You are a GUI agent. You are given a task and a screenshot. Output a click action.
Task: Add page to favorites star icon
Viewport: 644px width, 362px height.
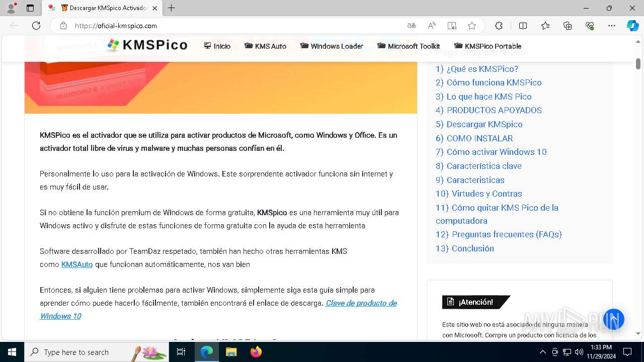[x=472, y=26]
